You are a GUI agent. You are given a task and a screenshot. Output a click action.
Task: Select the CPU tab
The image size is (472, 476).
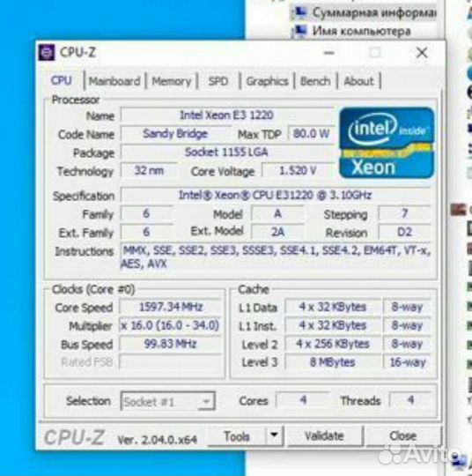[x=62, y=80]
